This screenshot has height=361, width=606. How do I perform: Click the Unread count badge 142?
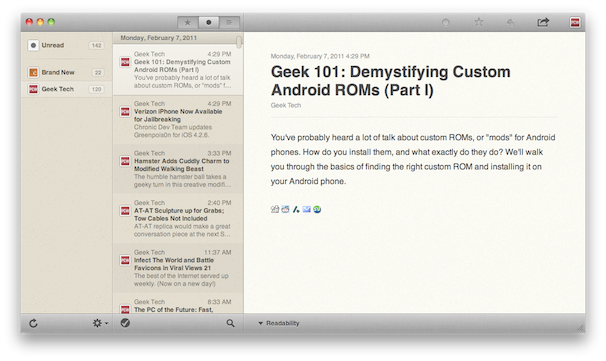(x=96, y=45)
